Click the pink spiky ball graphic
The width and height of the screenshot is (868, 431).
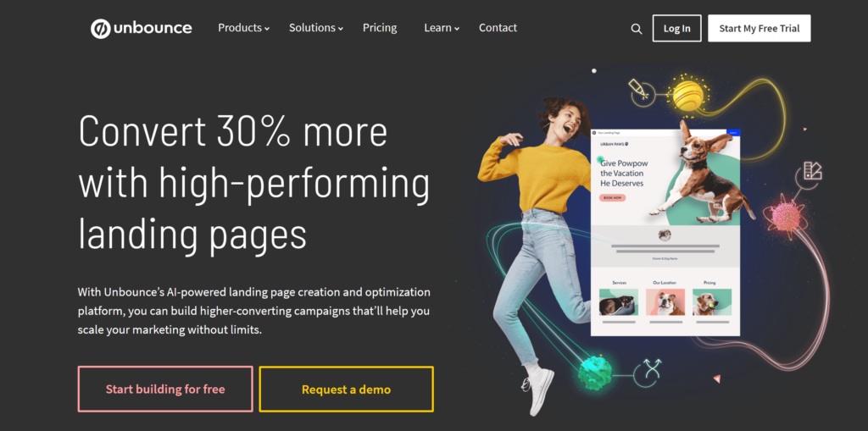[786, 216]
